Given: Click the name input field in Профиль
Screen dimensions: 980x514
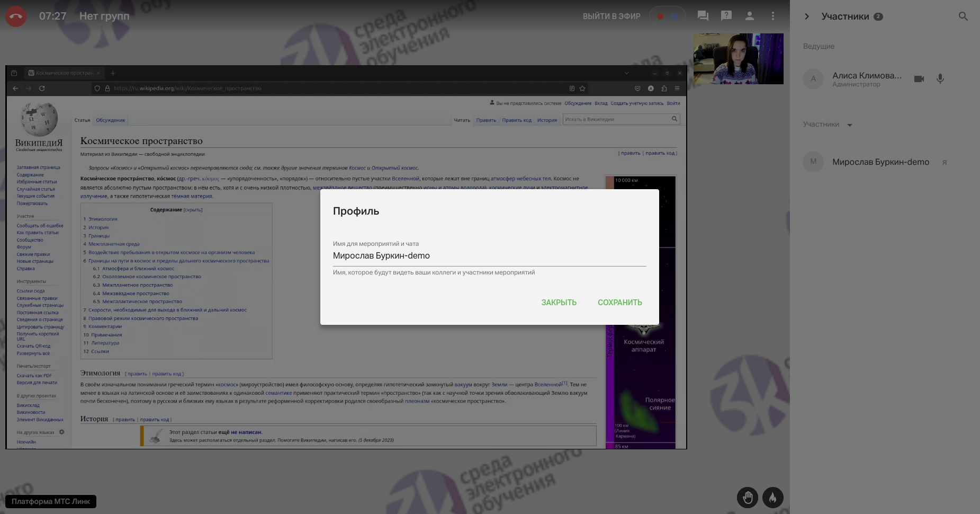Looking at the screenshot, I should (x=489, y=256).
